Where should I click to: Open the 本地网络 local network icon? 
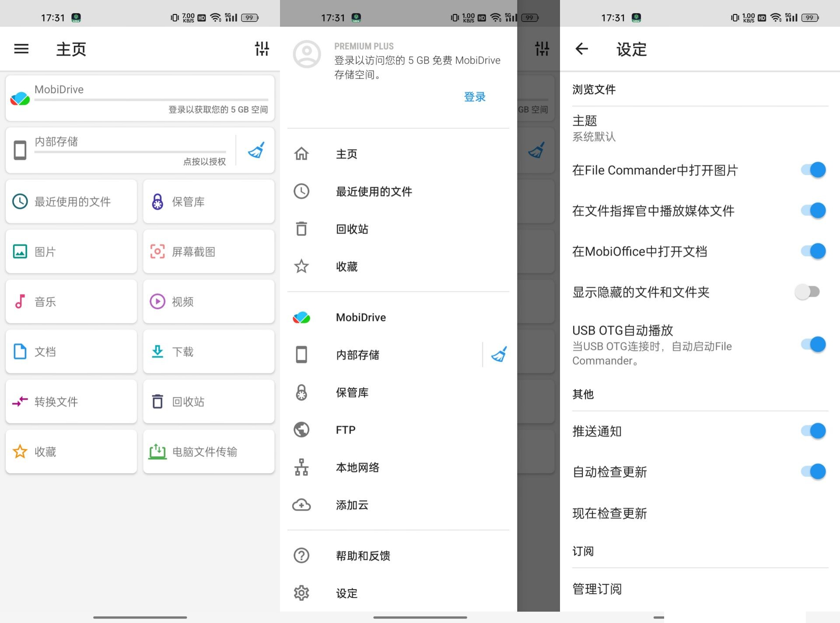pos(301,468)
